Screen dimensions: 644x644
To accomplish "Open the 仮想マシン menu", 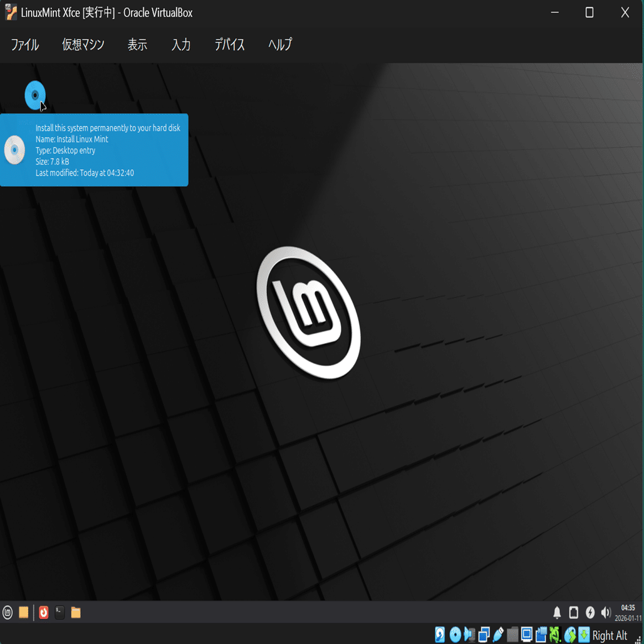I will (x=83, y=44).
